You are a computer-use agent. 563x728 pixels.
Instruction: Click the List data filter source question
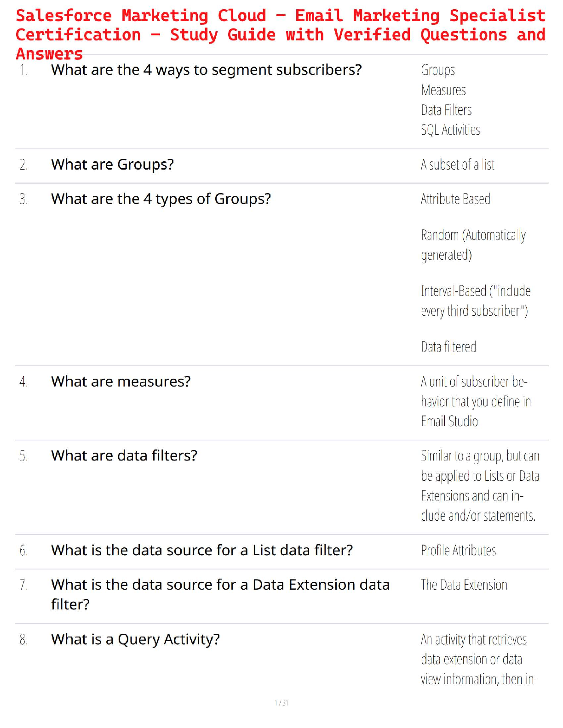pos(202,550)
